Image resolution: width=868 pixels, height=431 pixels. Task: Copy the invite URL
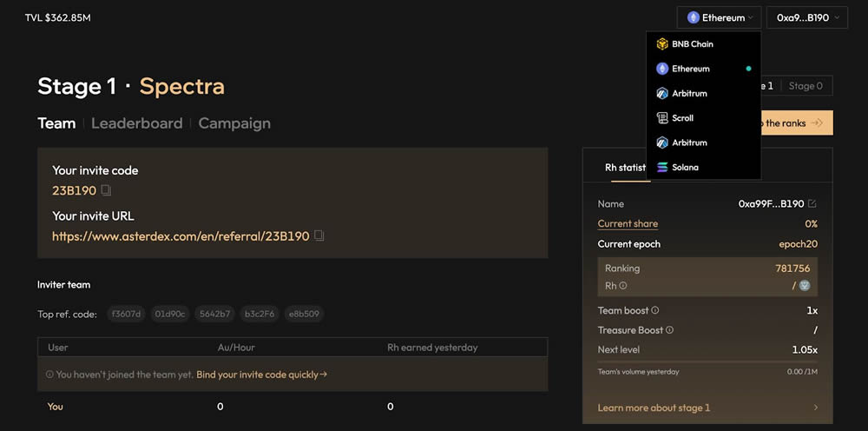(319, 235)
